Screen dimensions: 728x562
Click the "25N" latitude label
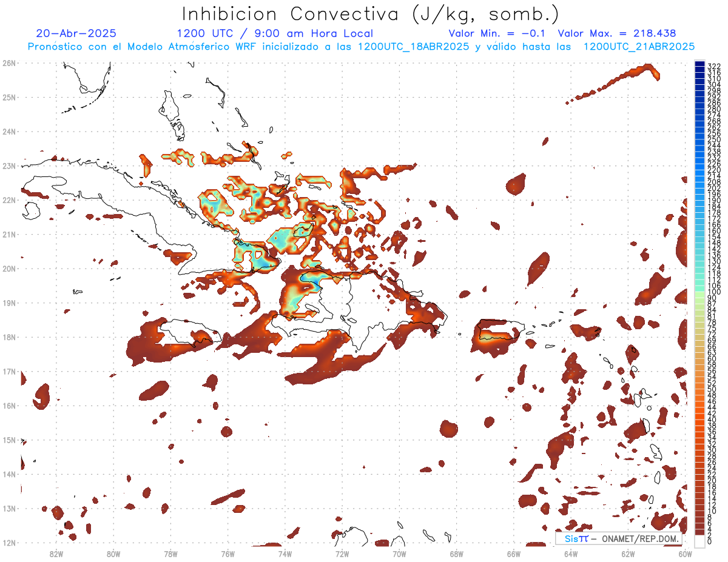pyautogui.click(x=8, y=97)
